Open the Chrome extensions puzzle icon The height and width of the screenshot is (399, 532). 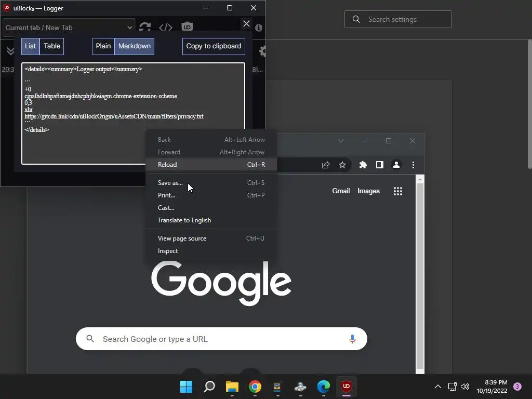[x=363, y=165]
